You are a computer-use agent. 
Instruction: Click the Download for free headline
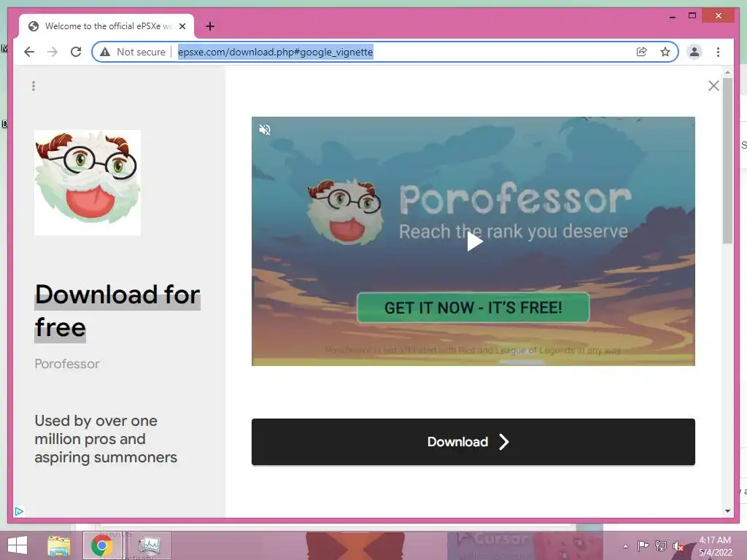tap(117, 311)
